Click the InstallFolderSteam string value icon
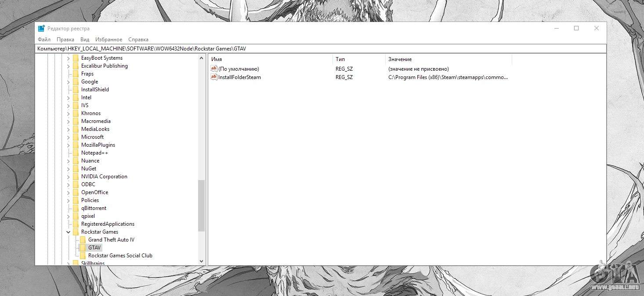 214,77
